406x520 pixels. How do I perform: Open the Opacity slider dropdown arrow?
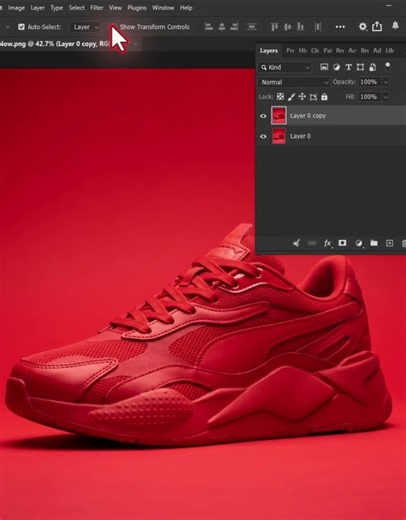pos(386,82)
